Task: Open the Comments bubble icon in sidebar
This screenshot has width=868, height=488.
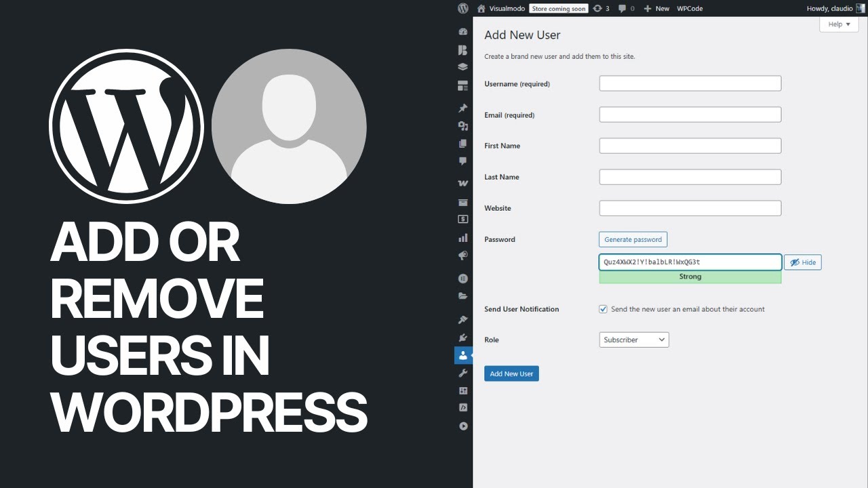Action: point(463,161)
